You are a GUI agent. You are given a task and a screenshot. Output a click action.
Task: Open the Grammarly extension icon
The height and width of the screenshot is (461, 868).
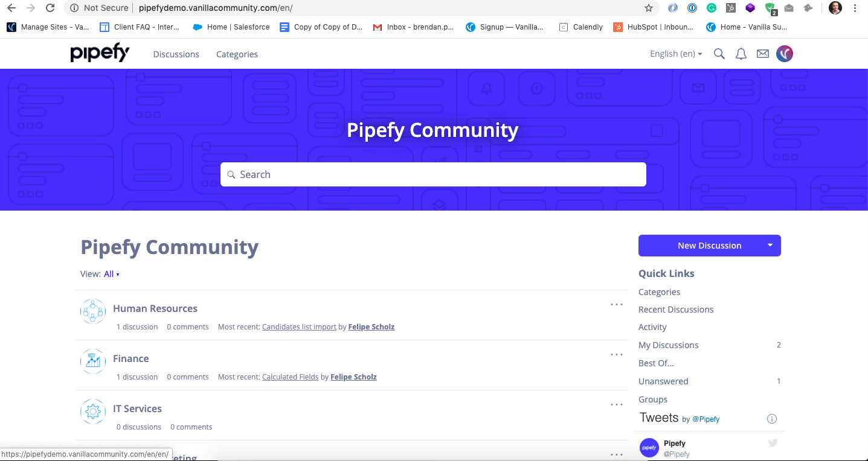(x=712, y=8)
